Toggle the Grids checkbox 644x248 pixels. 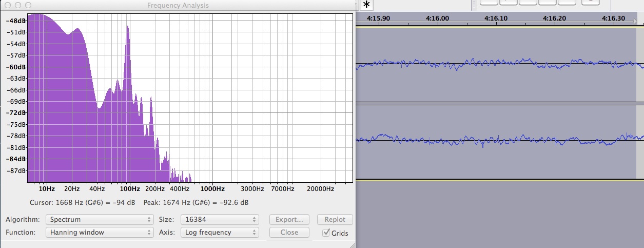click(326, 233)
